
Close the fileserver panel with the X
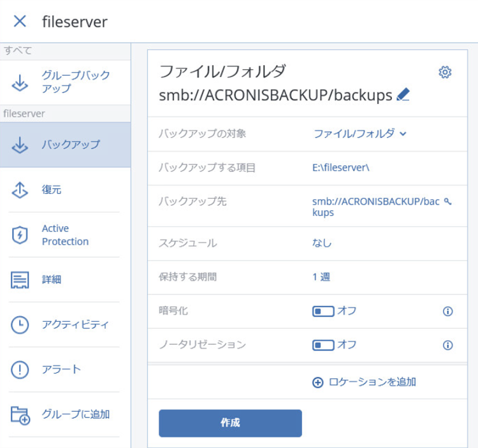tap(20, 22)
